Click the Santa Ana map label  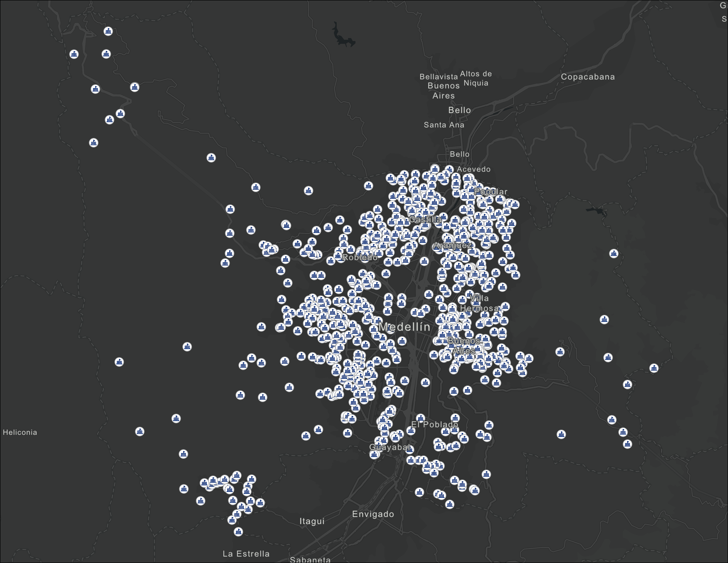444,125
